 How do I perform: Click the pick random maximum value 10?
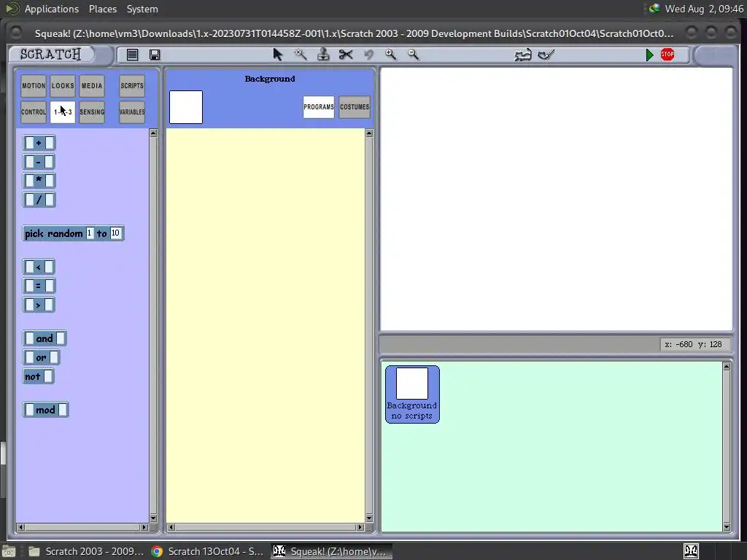[115, 233]
